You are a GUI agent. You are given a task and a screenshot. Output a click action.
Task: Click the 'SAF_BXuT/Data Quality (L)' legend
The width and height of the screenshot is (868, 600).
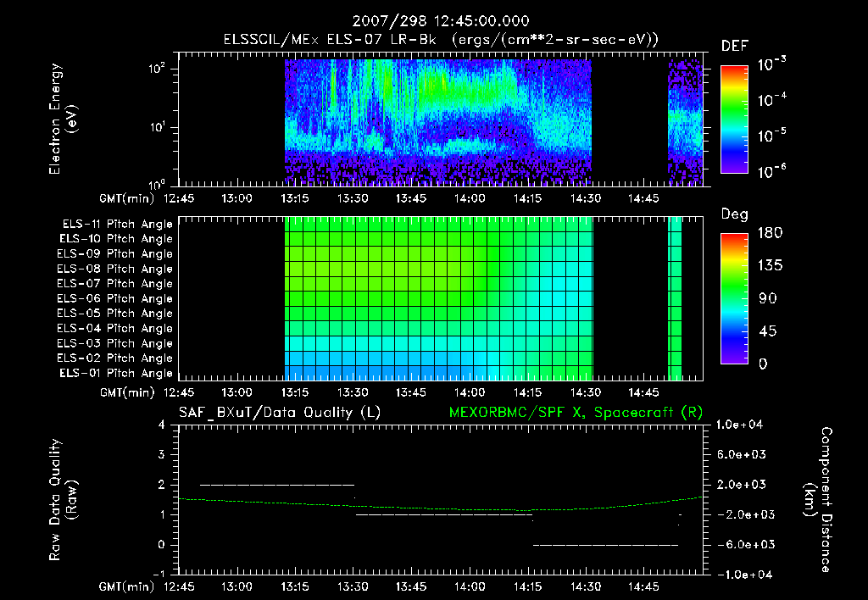pyautogui.click(x=280, y=413)
